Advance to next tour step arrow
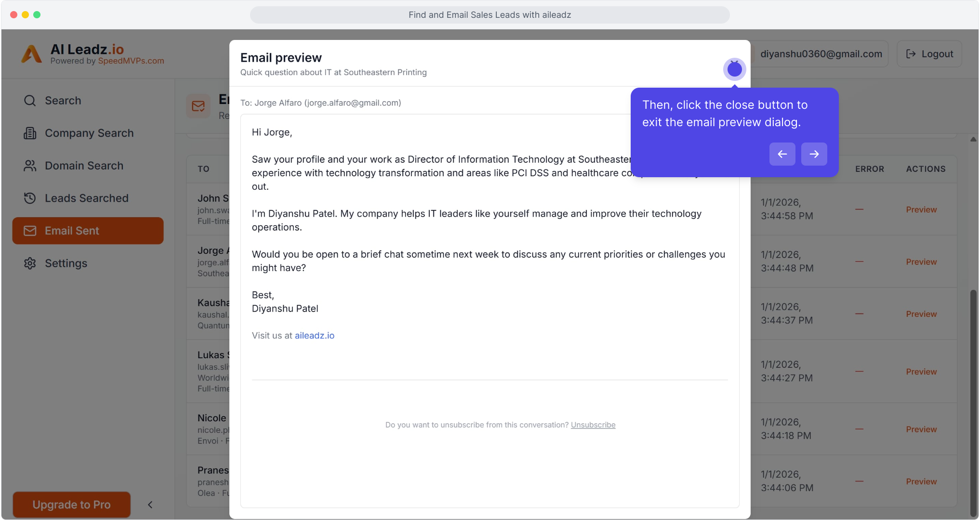Image resolution: width=980 pixels, height=520 pixels. [x=814, y=154]
